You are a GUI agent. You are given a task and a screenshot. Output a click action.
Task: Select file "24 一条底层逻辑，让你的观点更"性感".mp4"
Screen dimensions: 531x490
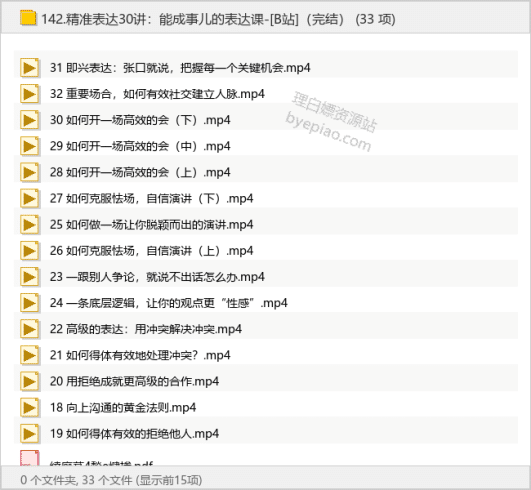169,303
